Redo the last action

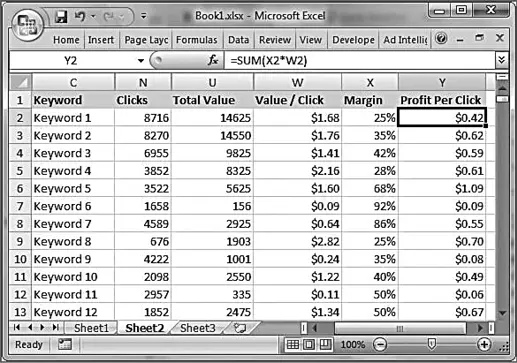110,16
